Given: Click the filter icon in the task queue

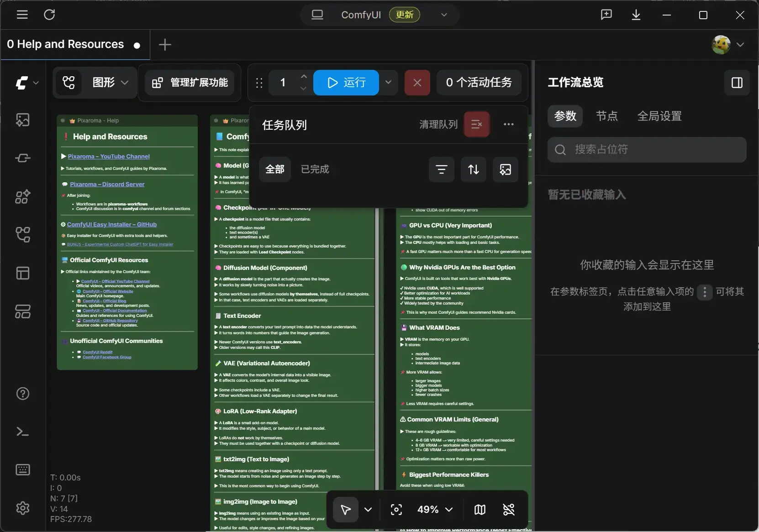Looking at the screenshot, I should pos(442,169).
